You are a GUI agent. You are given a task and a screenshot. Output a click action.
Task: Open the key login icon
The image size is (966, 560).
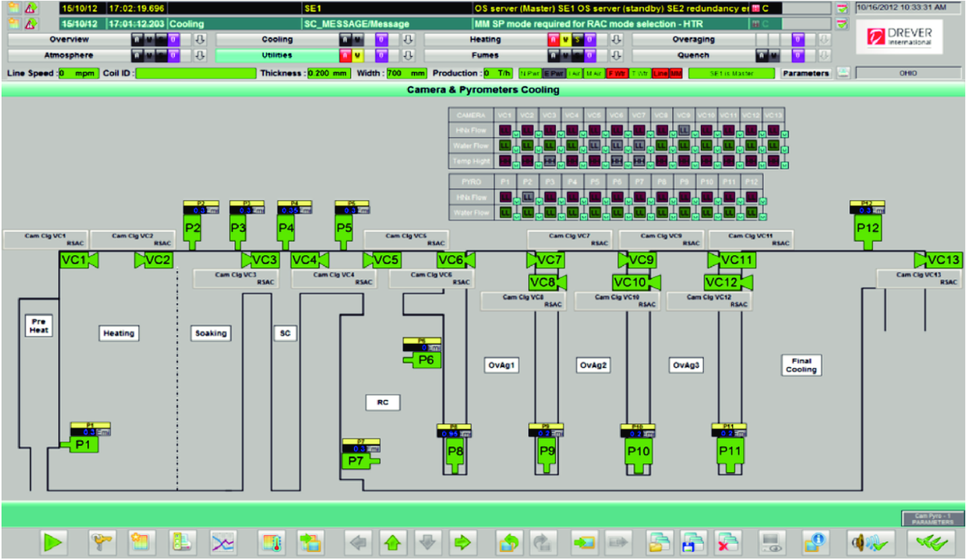coord(102,542)
